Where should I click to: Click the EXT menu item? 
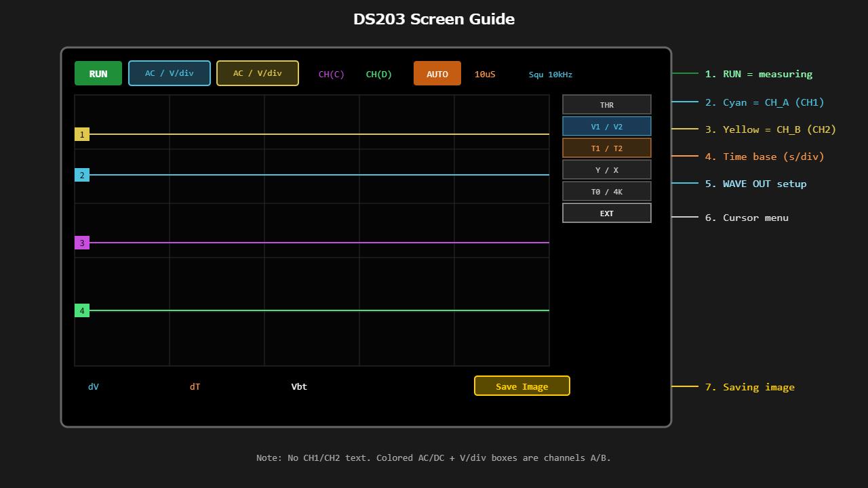click(607, 213)
